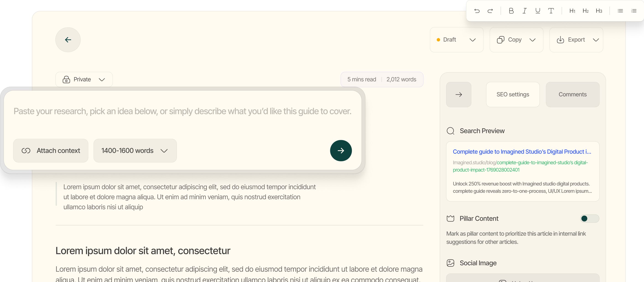Click the back arrow to leave the editor
644x282 pixels.
pyautogui.click(x=68, y=39)
